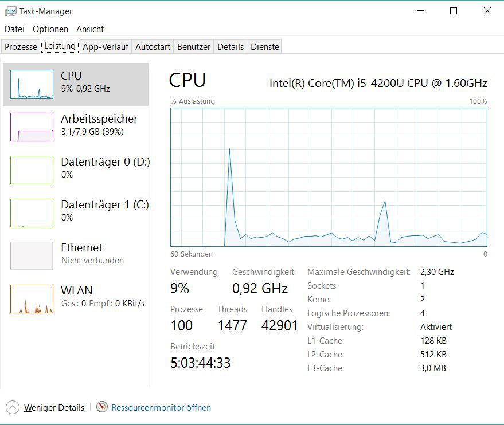Screen dimensions: 504x425
Task: Switch to the App-Verlauf tab
Action: point(106,47)
